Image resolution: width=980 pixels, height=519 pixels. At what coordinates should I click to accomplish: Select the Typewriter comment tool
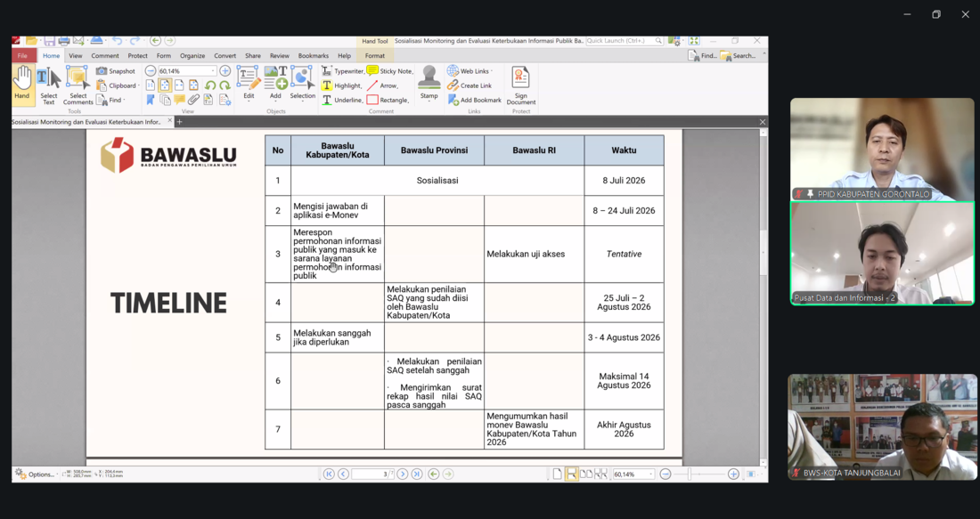click(342, 71)
